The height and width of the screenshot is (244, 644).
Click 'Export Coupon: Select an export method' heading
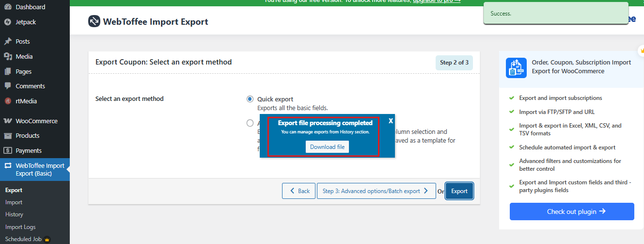pyautogui.click(x=164, y=62)
